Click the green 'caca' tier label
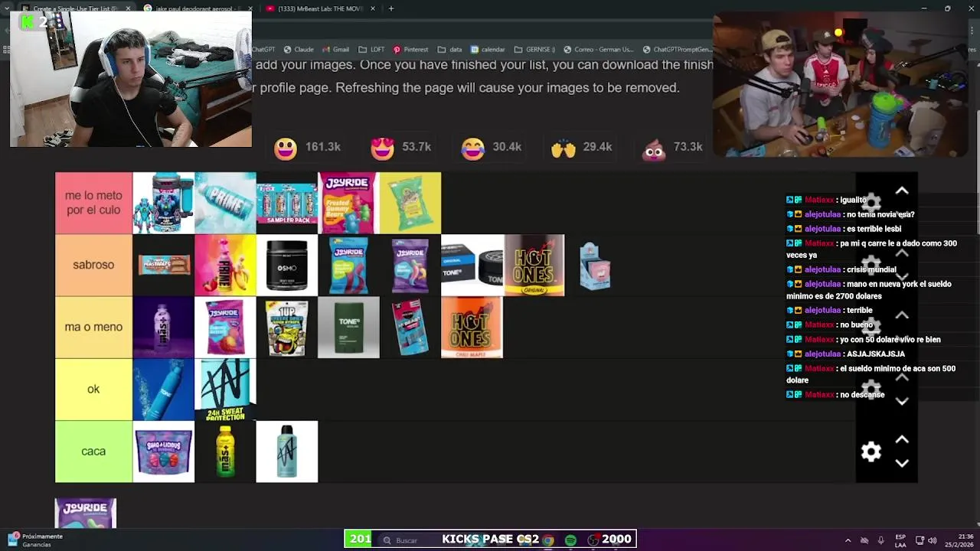The image size is (980, 551). click(93, 452)
